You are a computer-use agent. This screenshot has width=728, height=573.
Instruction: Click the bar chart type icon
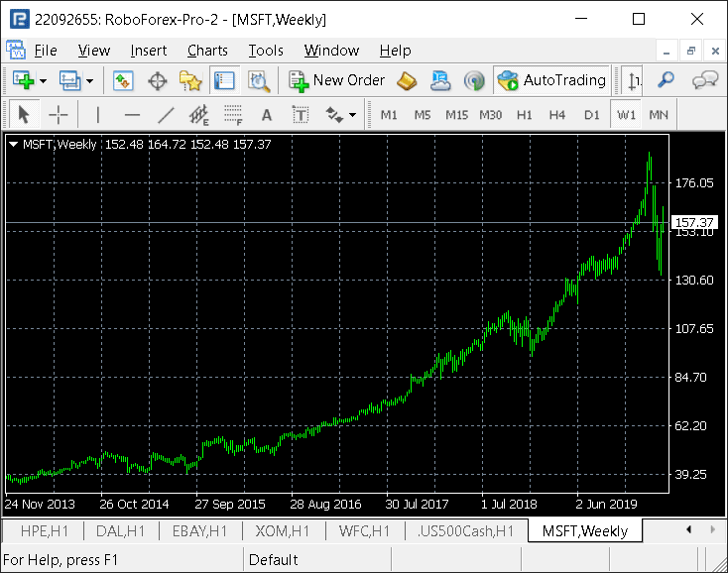(634, 80)
